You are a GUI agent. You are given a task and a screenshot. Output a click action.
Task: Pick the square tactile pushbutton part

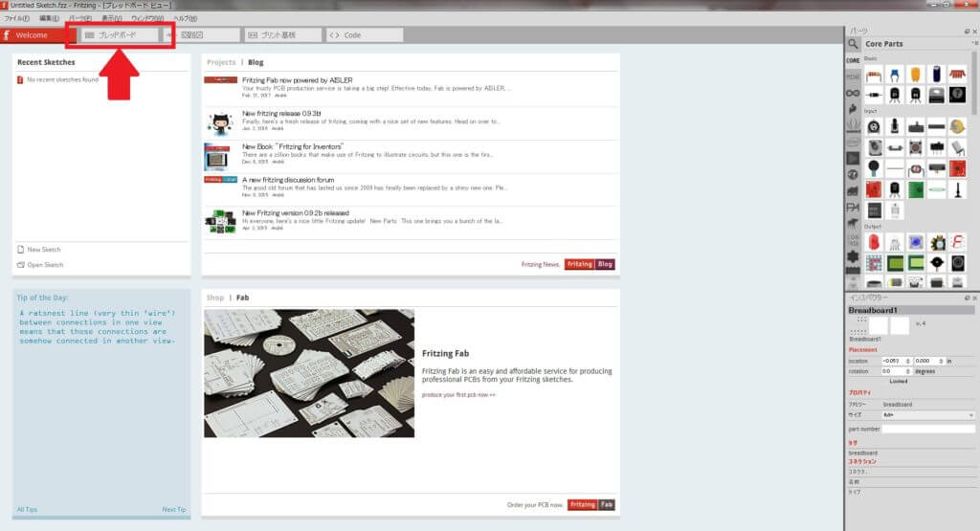916,147
